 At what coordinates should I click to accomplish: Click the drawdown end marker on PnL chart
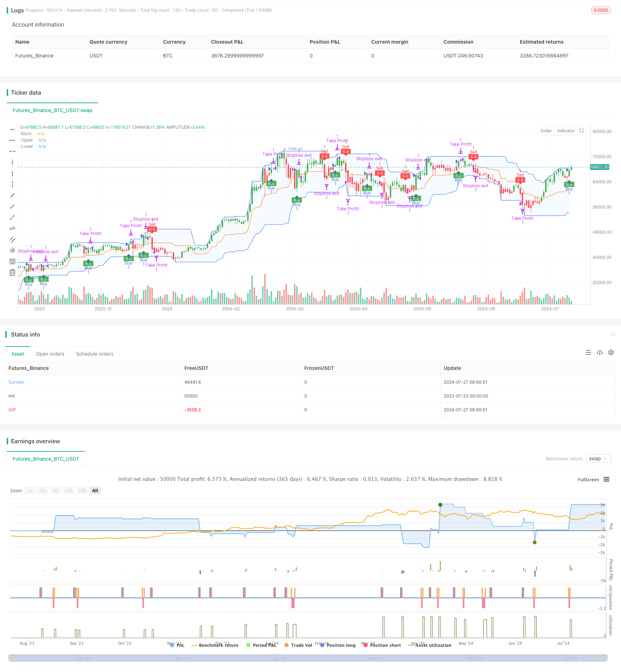click(534, 542)
